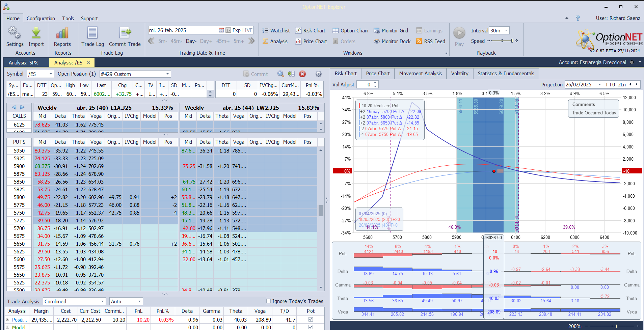Image resolution: width=644 pixels, height=330 pixels.
Task: Enable Ignore Today's Trades checkbox
Action: tap(268, 301)
